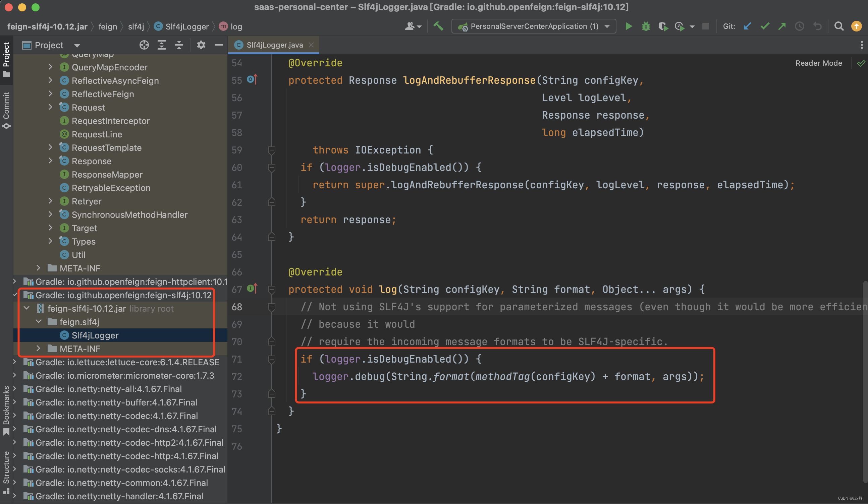Click the implements gutter icon on line 67
Image resolution: width=868 pixels, height=504 pixels.
252,289
